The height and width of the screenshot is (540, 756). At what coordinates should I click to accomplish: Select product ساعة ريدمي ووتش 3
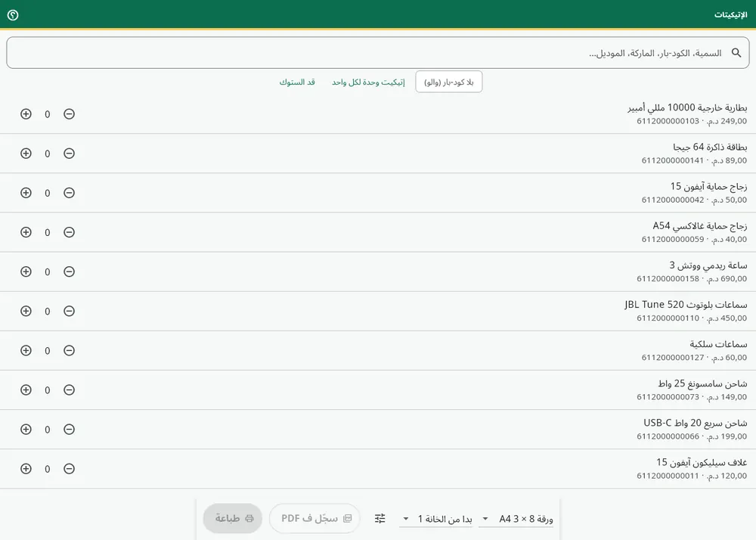tap(378, 272)
